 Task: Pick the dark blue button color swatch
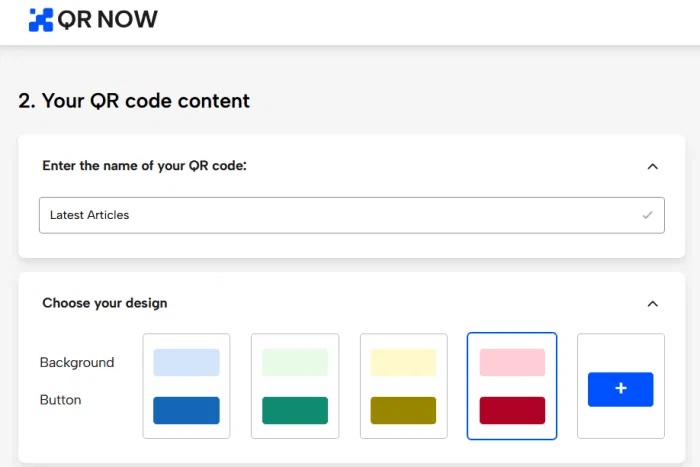[186, 410]
